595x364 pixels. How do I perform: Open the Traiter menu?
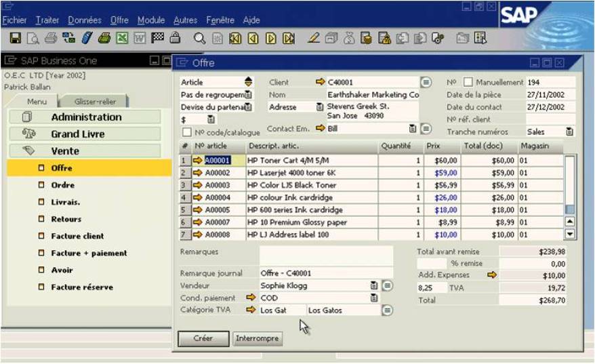(x=47, y=20)
